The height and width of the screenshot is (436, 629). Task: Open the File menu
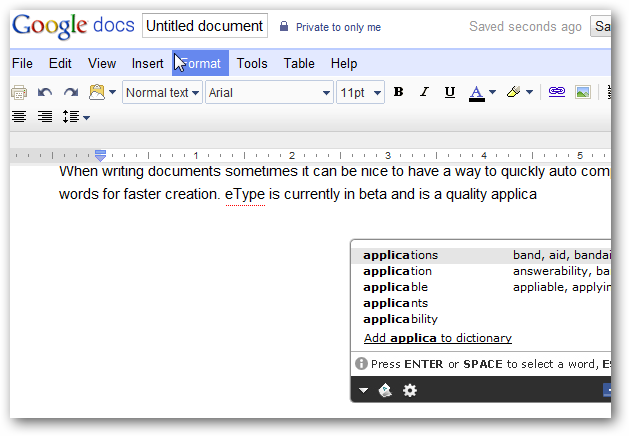[x=22, y=63]
